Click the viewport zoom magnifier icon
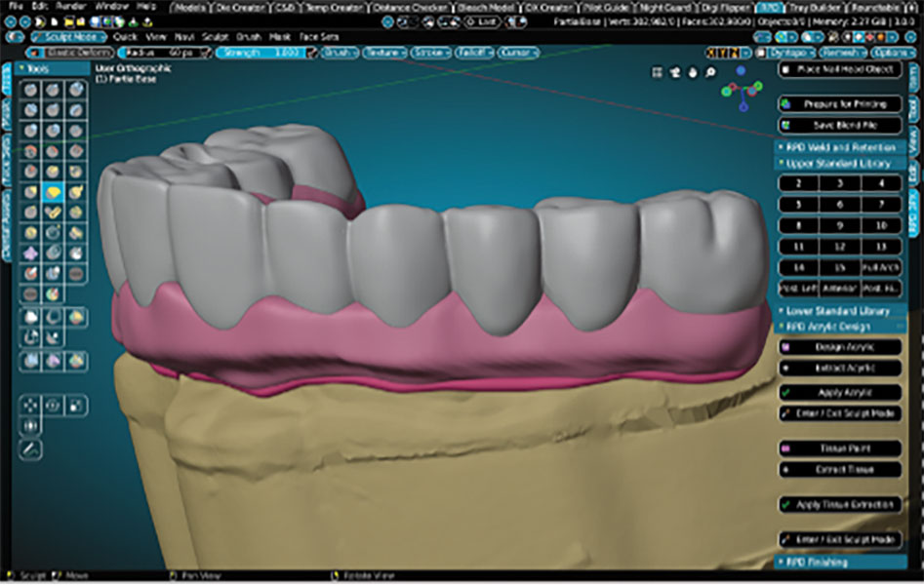Viewport: 924px width, 585px height. click(708, 71)
